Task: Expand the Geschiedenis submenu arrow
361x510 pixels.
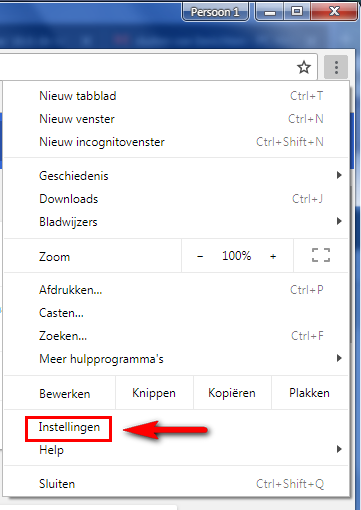Action: pyautogui.click(x=339, y=175)
